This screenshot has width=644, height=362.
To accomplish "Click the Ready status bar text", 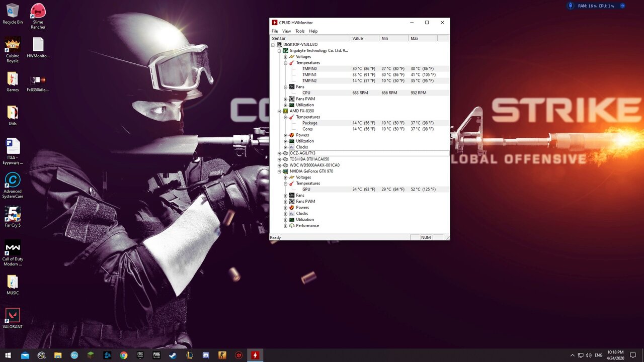I will coord(275,237).
